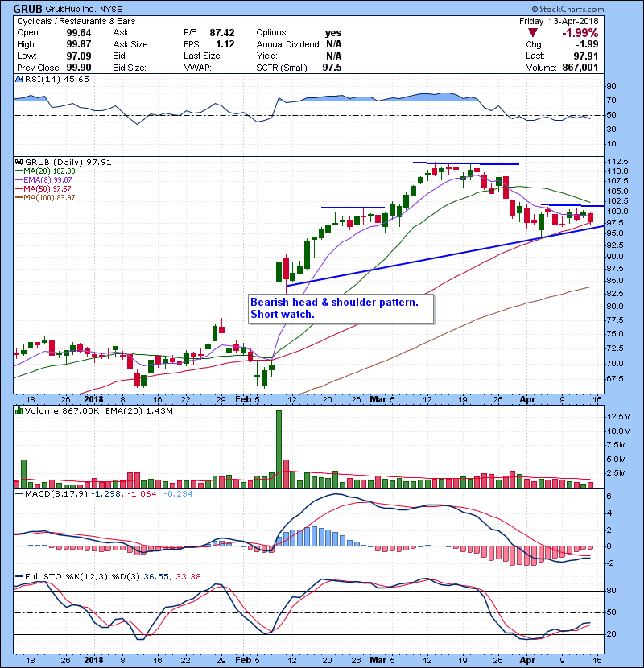Click the volume bars icon beside Volume label
This screenshot has width=644, height=668.
(x=19, y=410)
